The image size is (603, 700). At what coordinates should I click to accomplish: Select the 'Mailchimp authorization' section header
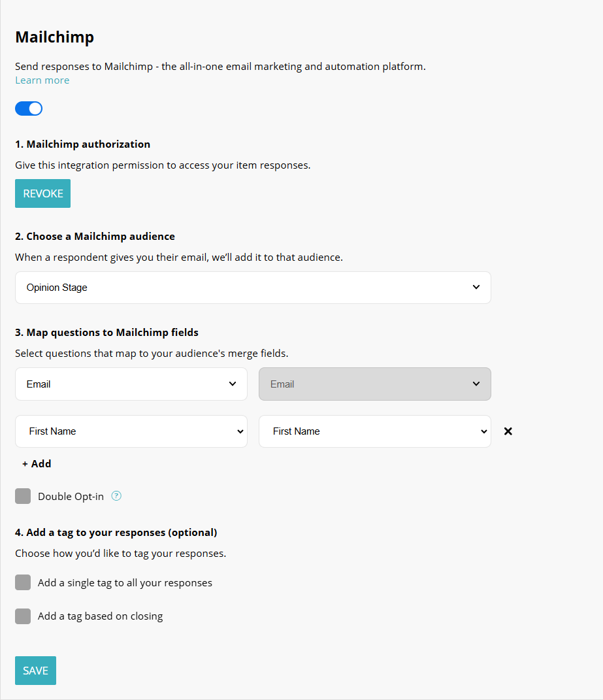(x=83, y=144)
